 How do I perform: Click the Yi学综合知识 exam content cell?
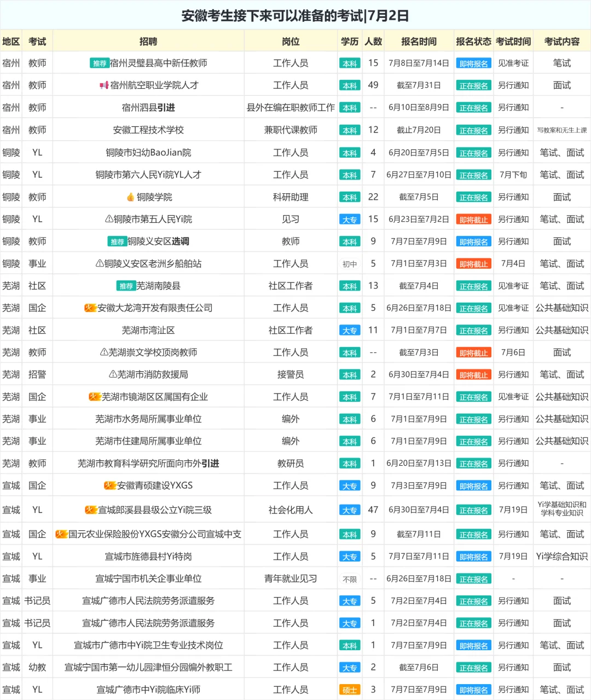pos(562,557)
